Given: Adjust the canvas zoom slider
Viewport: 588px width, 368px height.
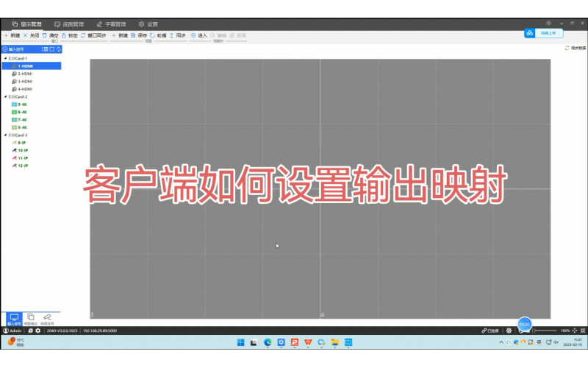Looking at the screenshot, I should (545, 330).
